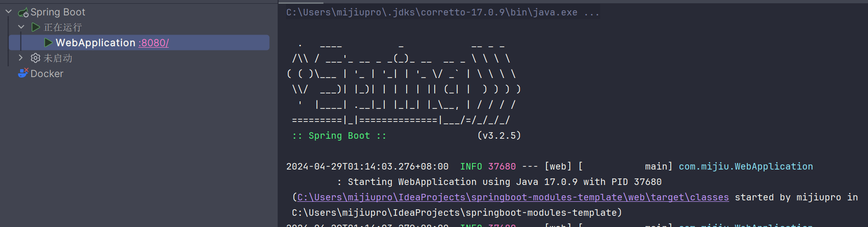Viewport: 868px width, 227px height.
Task: Click the INFO level text in first log line
Action: (471, 166)
